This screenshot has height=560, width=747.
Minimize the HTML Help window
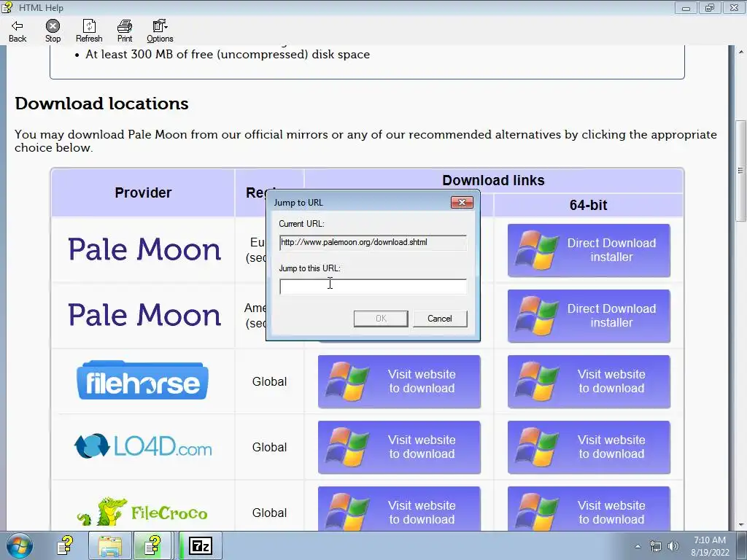click(686, 7)
